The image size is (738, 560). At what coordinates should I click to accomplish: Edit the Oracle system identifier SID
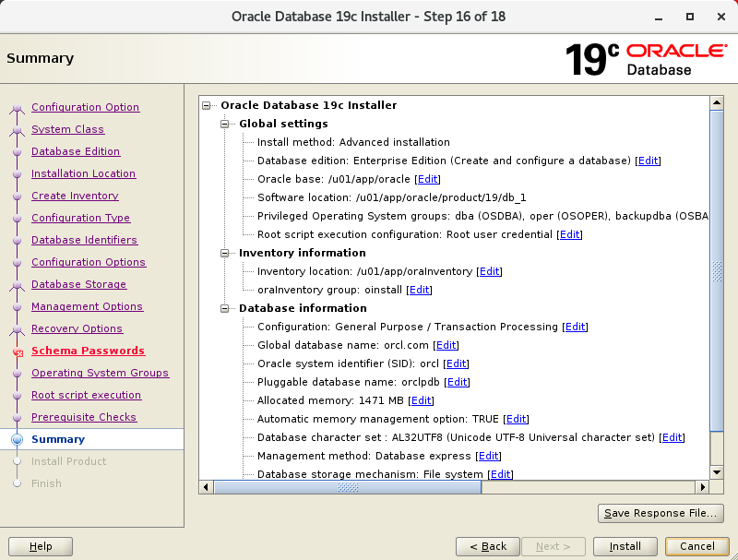[456, 363]
